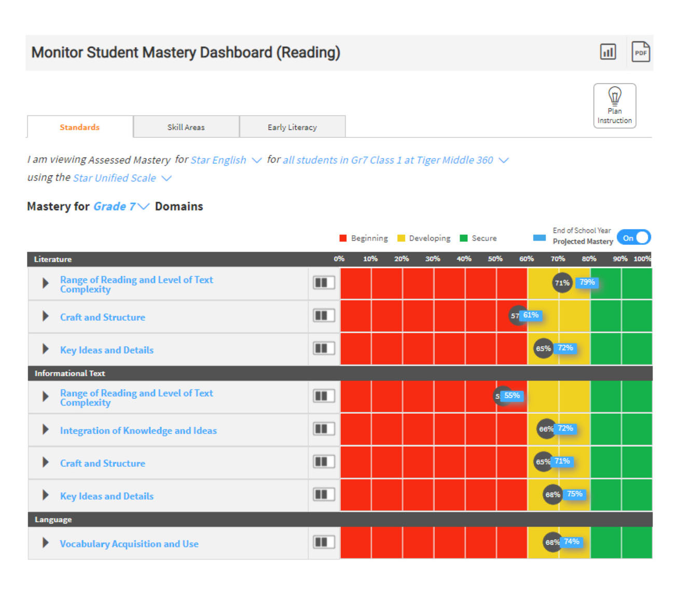Select the 79% projected mastery marker
Viewport: 690px width, 616px height.
(587, 282)
